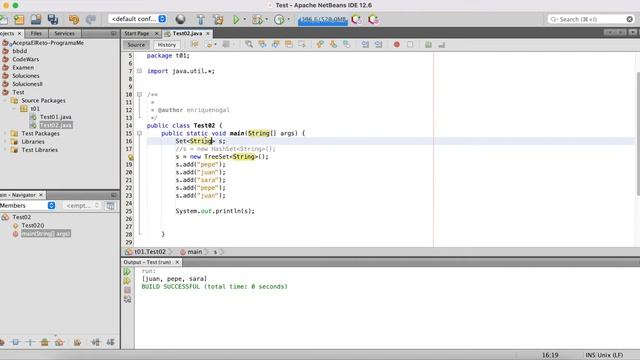Image resolution: width=640 pixels, height=360 pixels.
Task: Expand the Test Packages node
Action: tap(5, 133)
